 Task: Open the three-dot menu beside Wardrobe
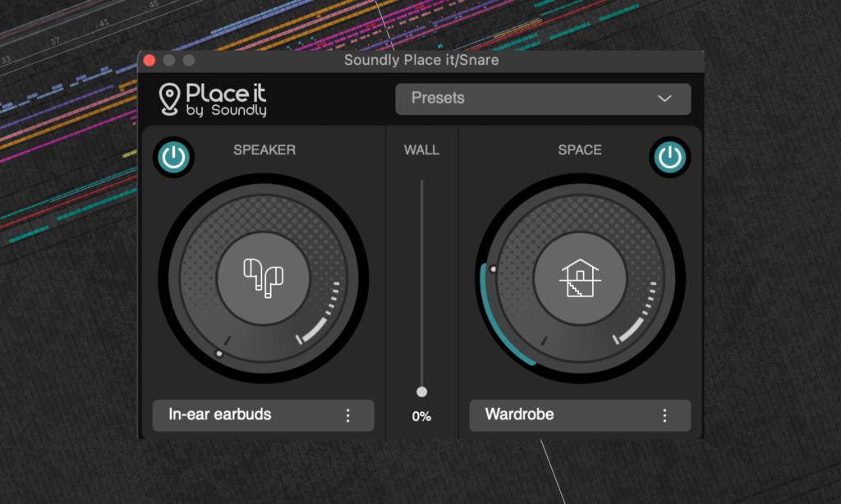click(664, 415)
